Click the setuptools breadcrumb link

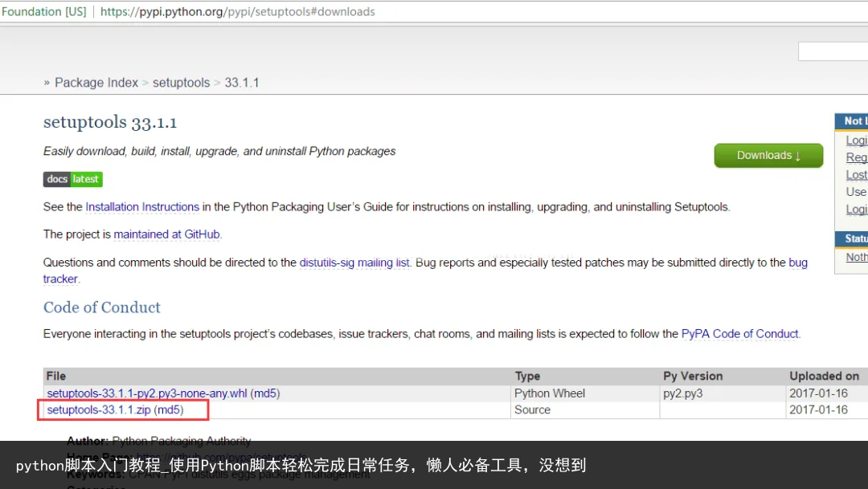click(181, 83)
